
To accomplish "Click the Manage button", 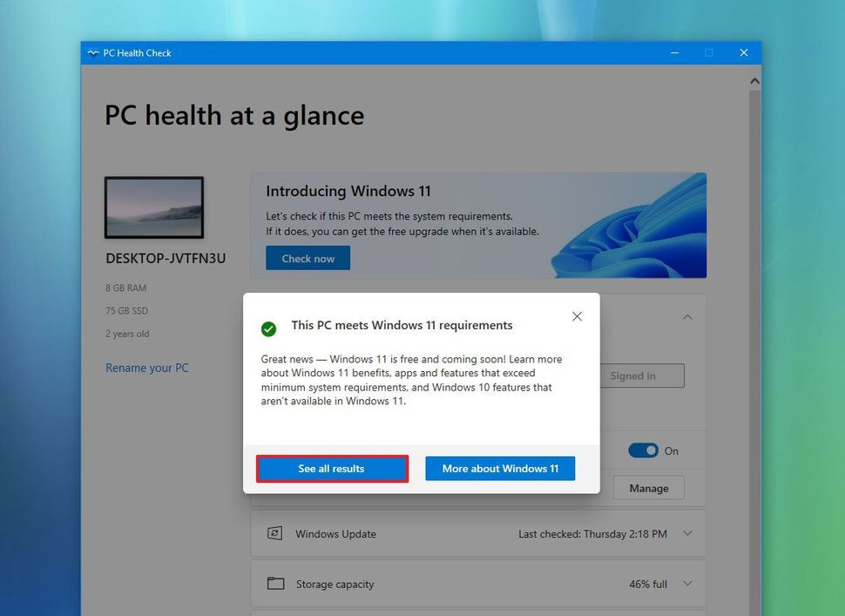I will pyautogui.click(x=648, y=487).
